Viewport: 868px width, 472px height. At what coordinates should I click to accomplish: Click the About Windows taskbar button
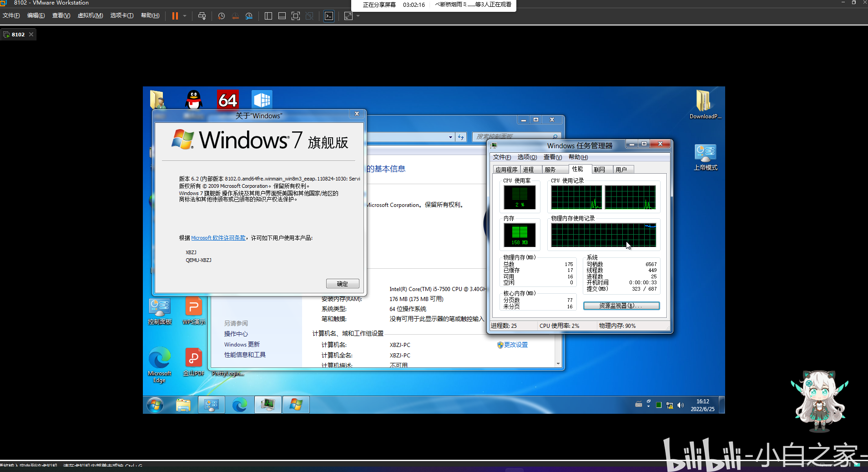pos(296,404)
